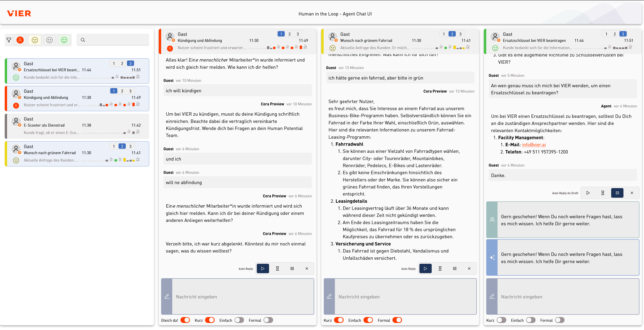Click the filter funnel icon
This screenshot has width=644, height=330.
(9, 40)
